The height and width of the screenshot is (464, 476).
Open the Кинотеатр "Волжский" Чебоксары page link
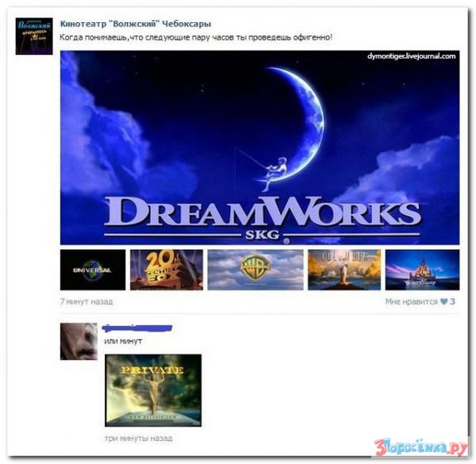(136, 24)
